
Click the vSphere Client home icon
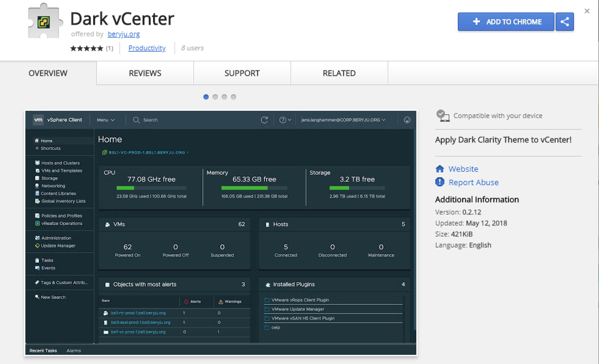(x=37, y=141)
